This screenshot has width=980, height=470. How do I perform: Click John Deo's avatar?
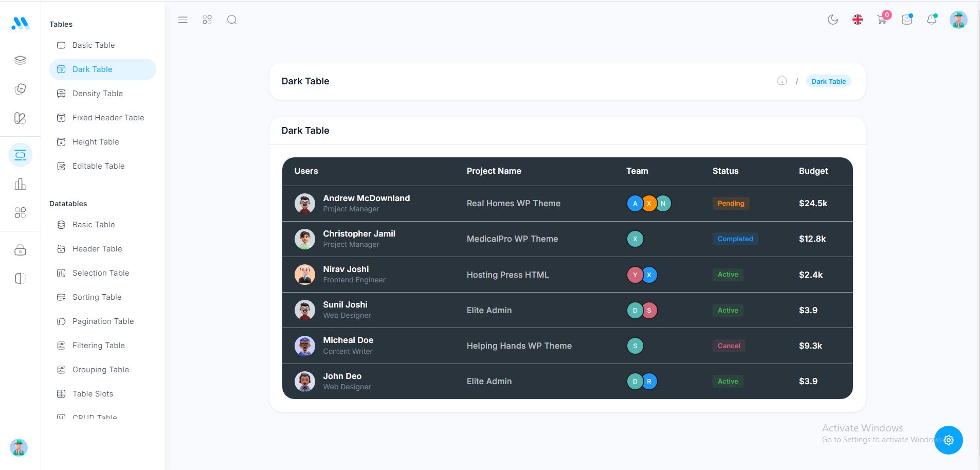(305, 382)
